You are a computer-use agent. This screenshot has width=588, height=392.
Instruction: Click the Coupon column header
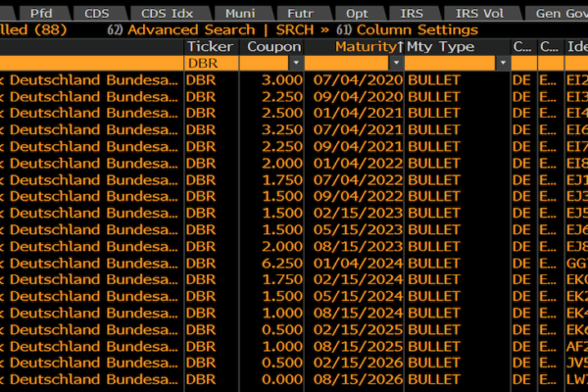273,47
